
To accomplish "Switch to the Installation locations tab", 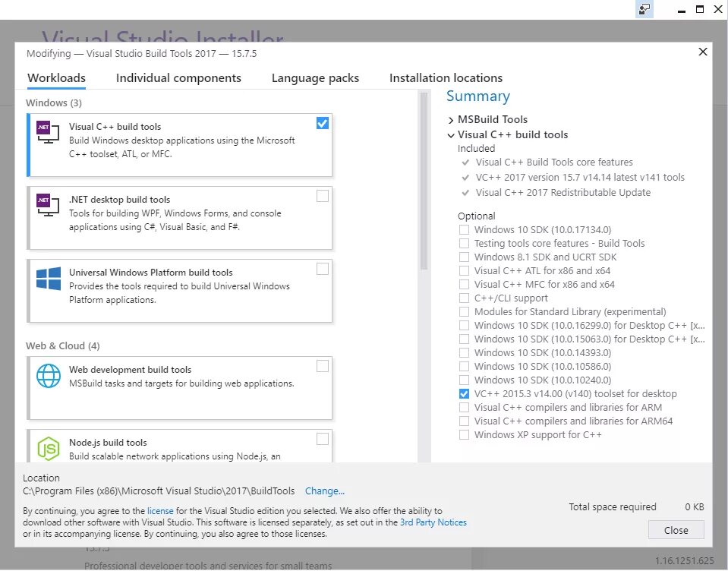I will (x=446, y=78).
